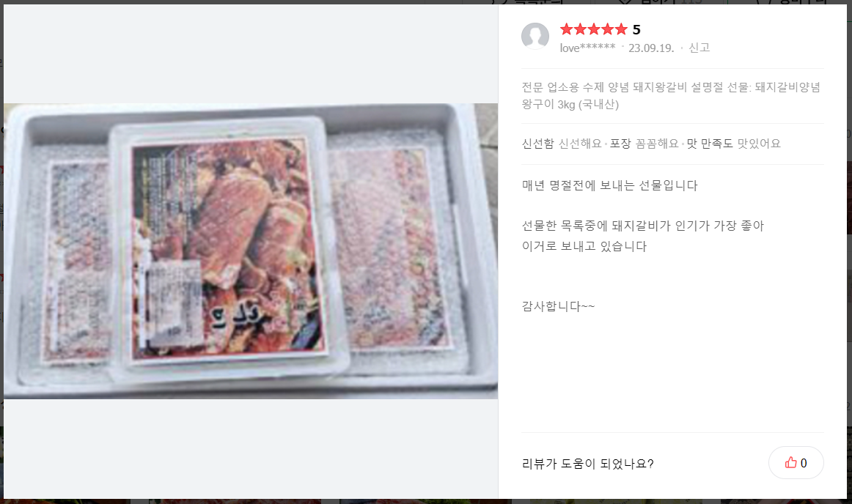Screen dimensions: 852x504
Task: Click the review text 감사합니다~~
Action: pyautogui.click(x=558, y=306)
